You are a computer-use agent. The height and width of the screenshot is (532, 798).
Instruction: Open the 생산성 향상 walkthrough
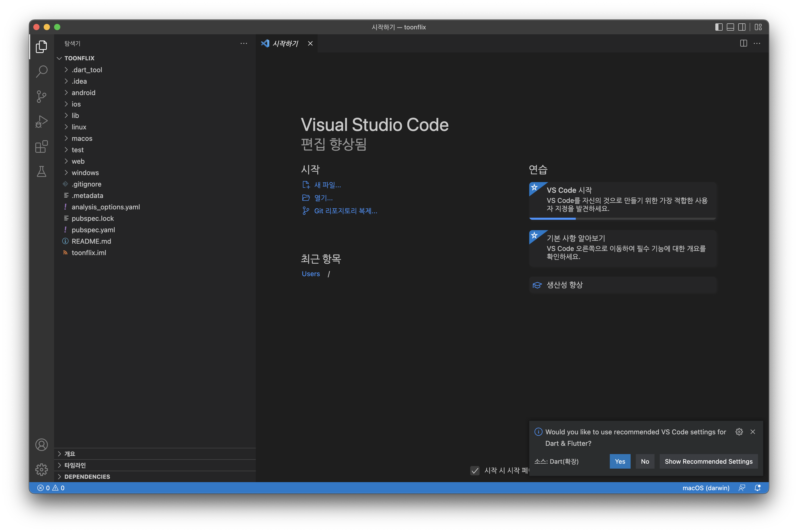[x=623, y=285]
